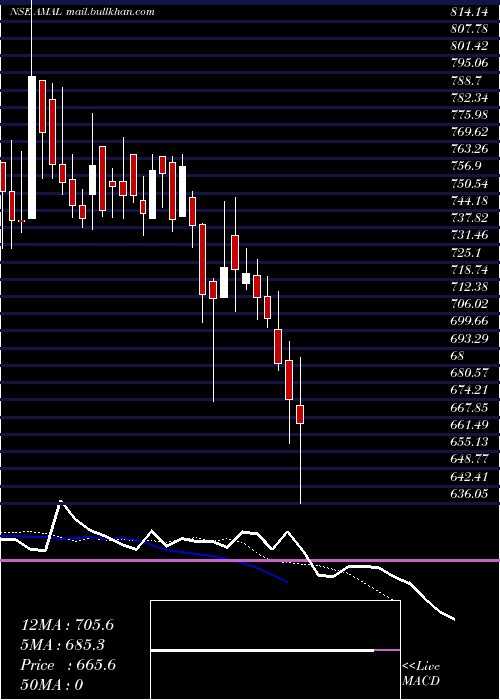Select price label 706.02

pos(469,304)
